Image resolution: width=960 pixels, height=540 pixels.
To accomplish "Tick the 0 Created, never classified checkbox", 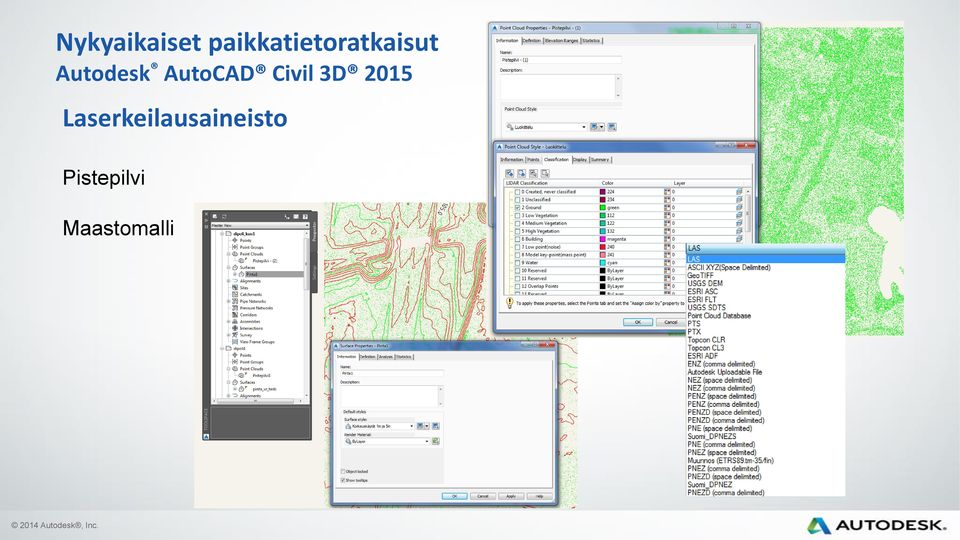I will (517, 192).
